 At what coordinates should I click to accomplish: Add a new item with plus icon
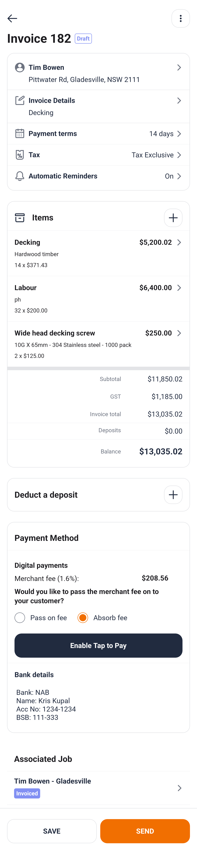(173, 218)
